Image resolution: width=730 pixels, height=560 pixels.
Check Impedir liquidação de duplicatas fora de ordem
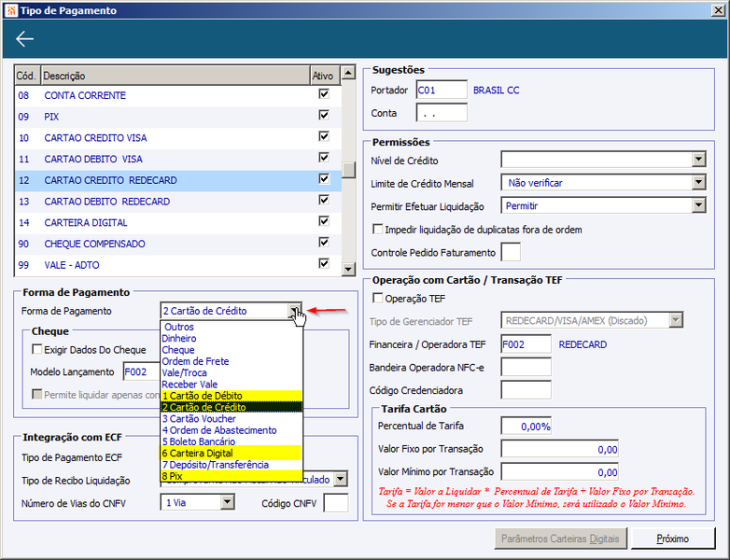click(x=378, y=230)
